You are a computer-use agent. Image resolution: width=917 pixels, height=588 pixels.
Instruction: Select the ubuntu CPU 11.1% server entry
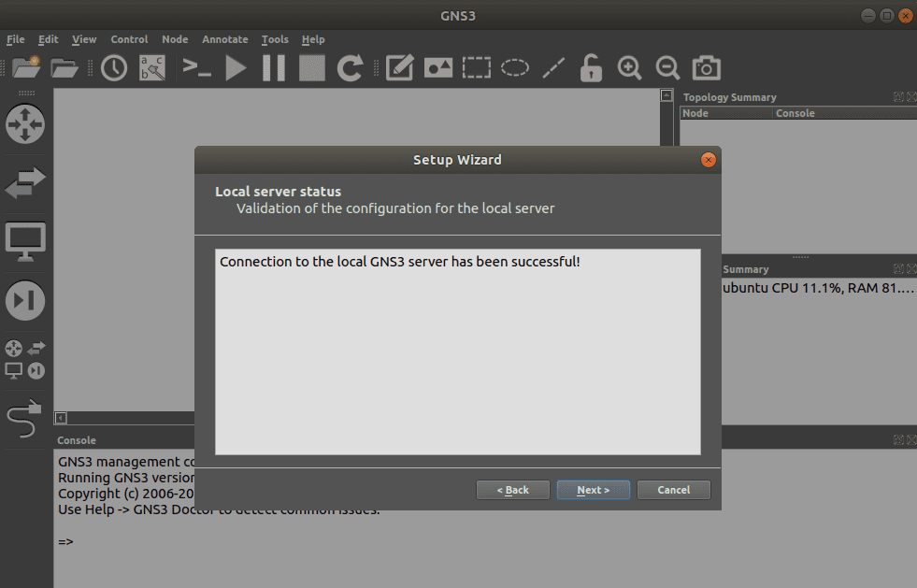pyautogui.click(x=818, y=288)
